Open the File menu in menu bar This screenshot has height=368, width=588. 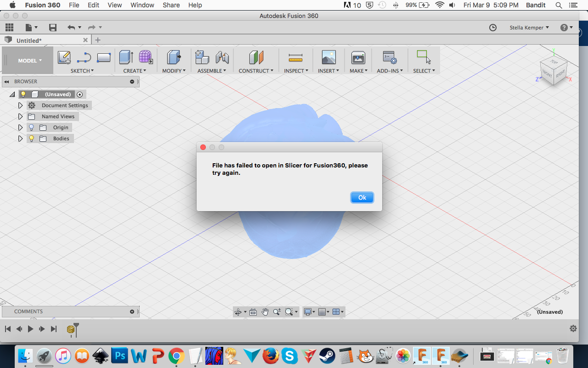click(74, 5)
